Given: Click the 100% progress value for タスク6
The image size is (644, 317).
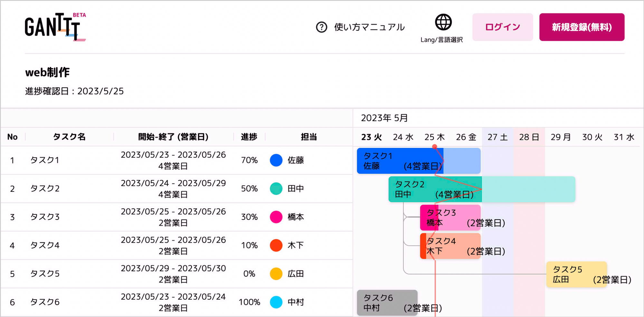Looking at the screenshot, I should (249, 302).
